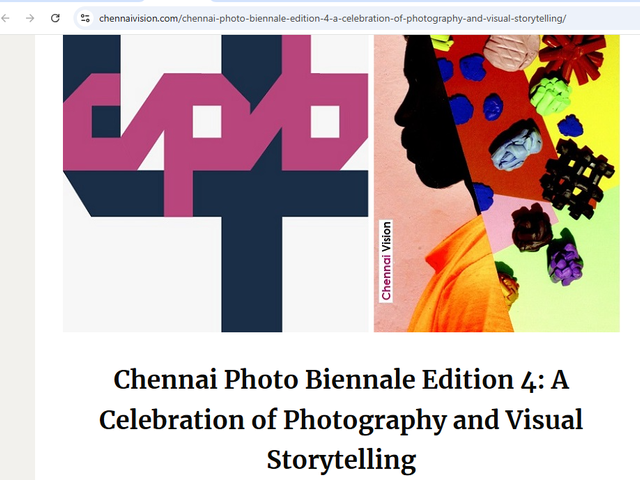Click the Chennai Vision vertical watermark
The height and width of the screenshot is (480, 640).
[386, 261]
